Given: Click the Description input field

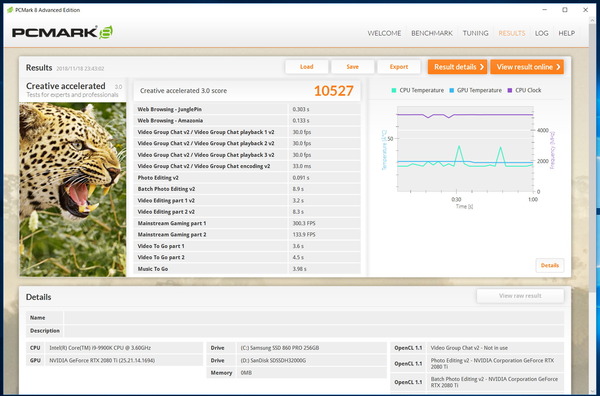Looking at the screenshot, I should pos(314,331).
